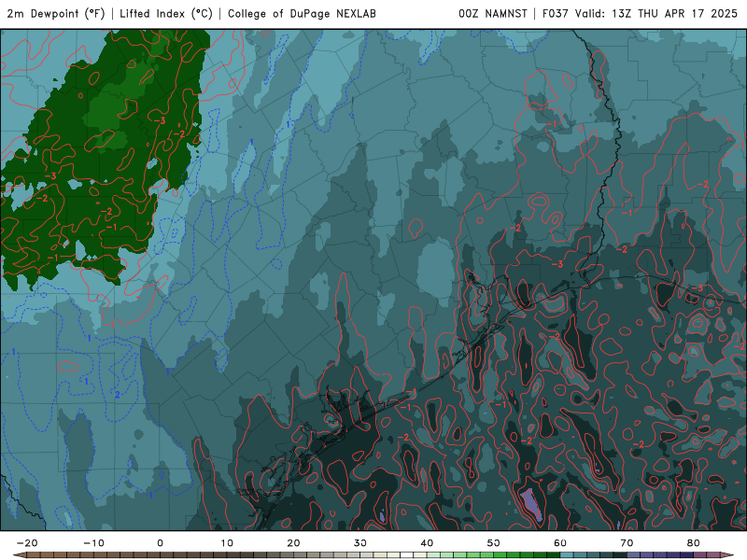Click the purple right arrow end of the colorbar
The image size is (747, 560).
[x=726, y=555]
